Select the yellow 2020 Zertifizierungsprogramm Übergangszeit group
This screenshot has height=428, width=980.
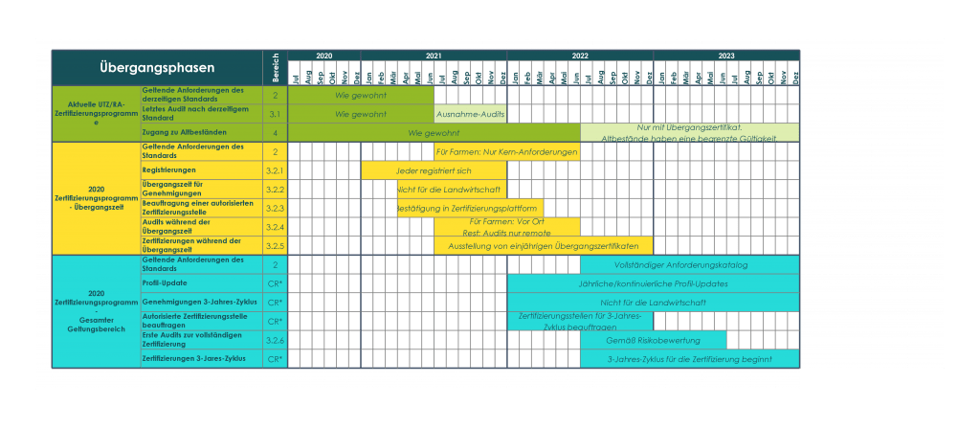click(96, 198)
